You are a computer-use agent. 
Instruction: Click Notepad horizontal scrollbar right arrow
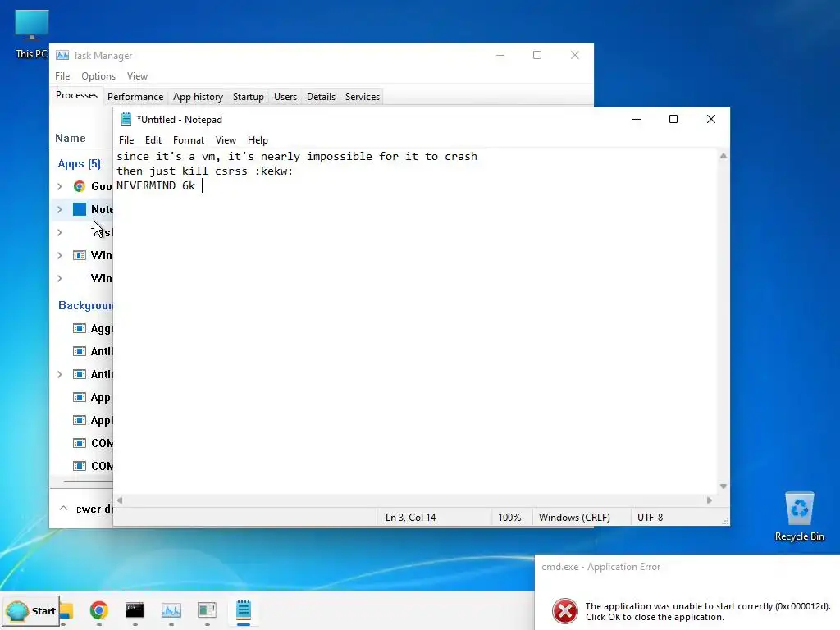tap(710, 500)
